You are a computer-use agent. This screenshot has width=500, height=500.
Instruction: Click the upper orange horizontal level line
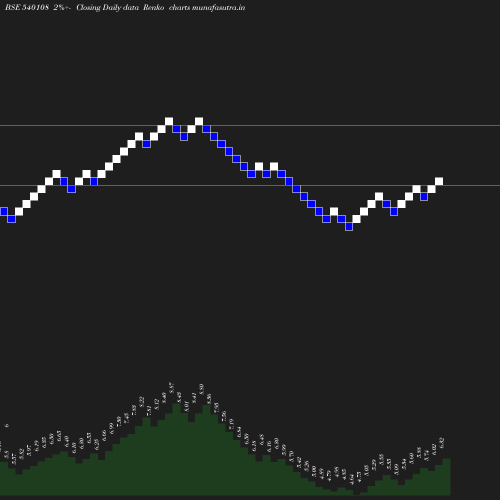coord(250,126)
